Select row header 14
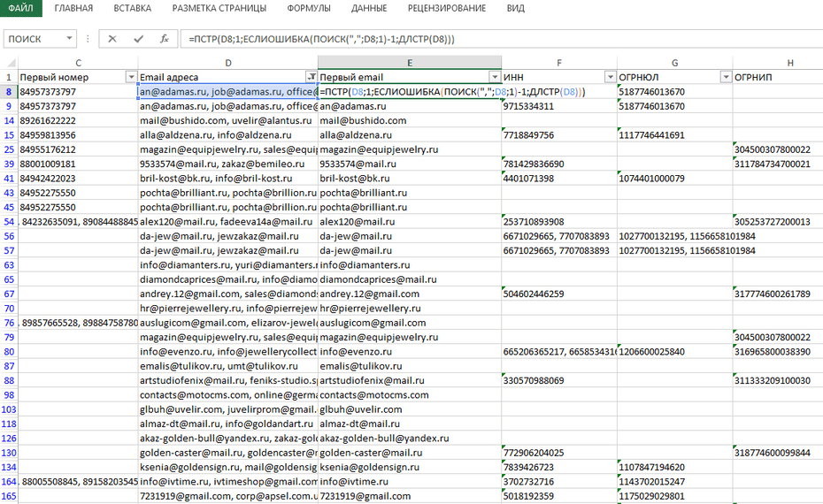 tap(9, 120)
